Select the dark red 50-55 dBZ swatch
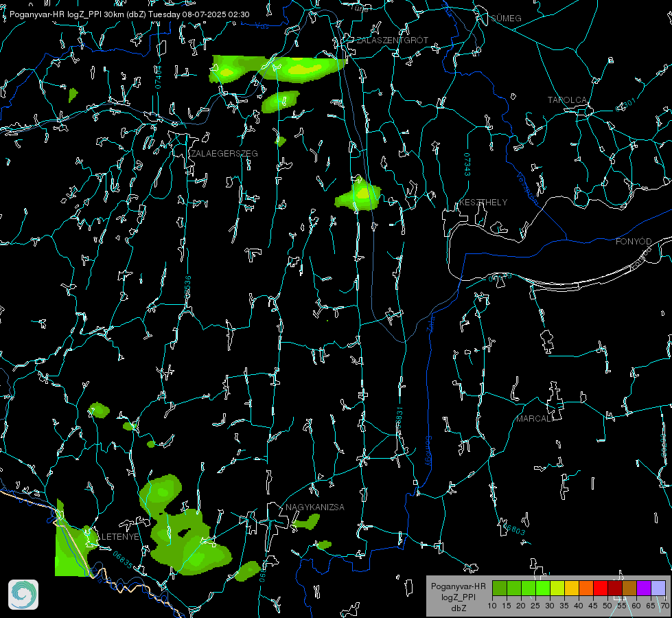The height and width of the screenshot is (618, 672). 615,588
